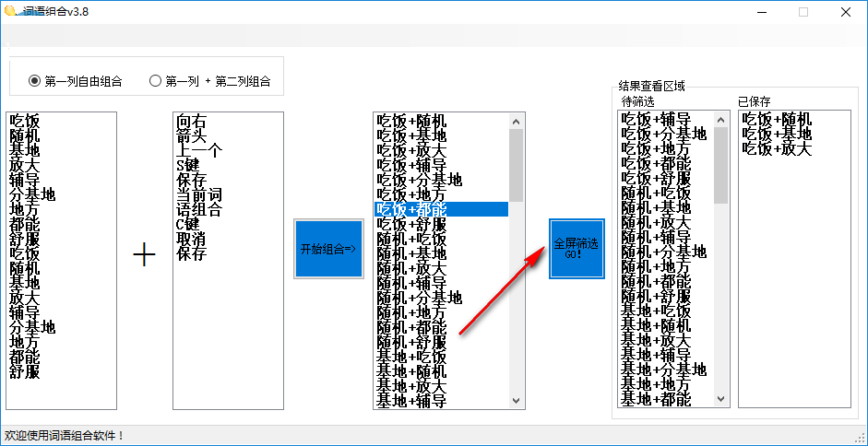Image resolution: width=868 pixels, height=446 pixels.
Task: Click the 开始组合=> button
Action: click(x=328, y=249)
